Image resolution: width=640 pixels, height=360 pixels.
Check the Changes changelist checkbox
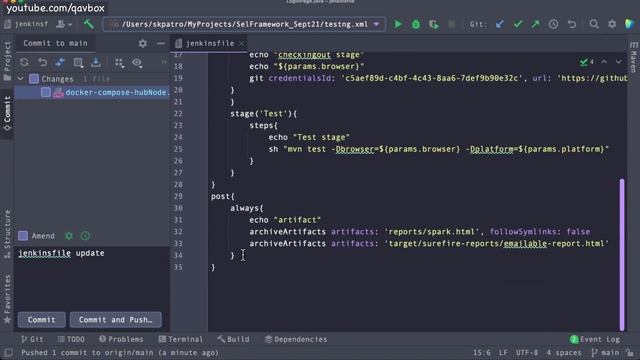coord(34,78)
